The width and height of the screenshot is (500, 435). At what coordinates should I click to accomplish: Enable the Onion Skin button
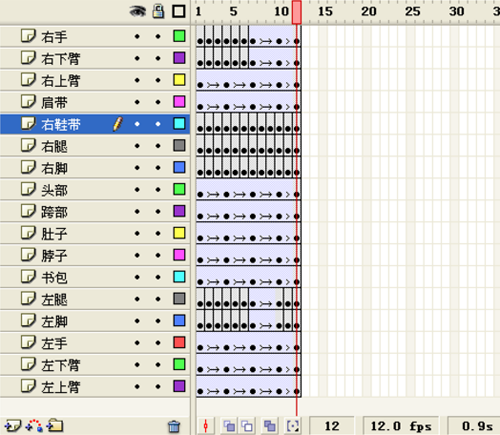(229, 426)
